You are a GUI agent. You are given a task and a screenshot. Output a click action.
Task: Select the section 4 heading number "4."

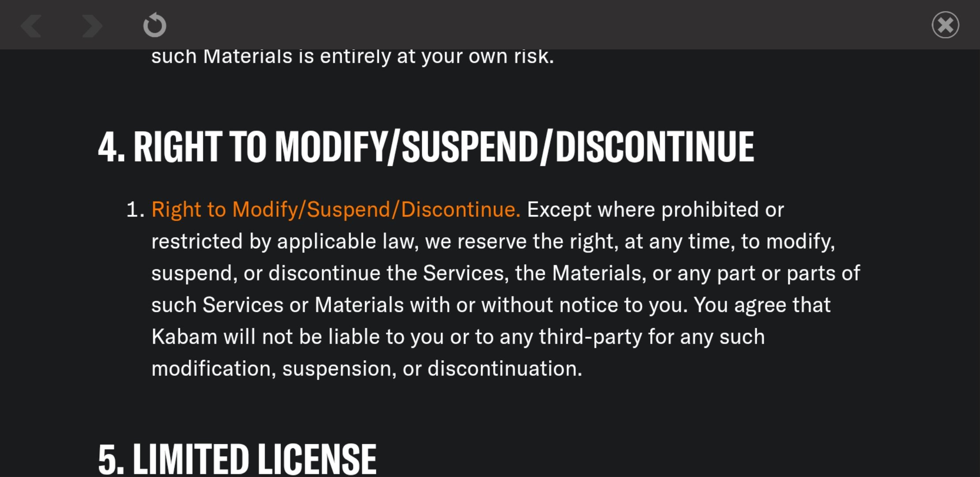point(111,147)
